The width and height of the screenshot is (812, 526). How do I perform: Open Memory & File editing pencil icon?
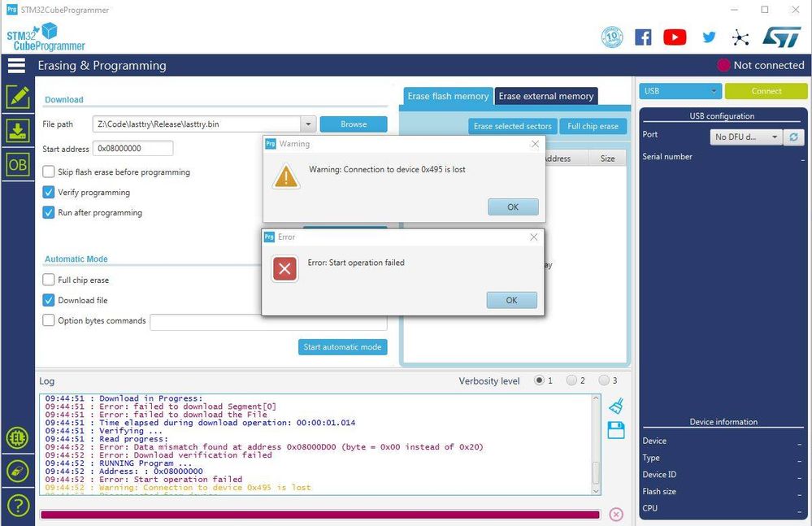(18, 97)
